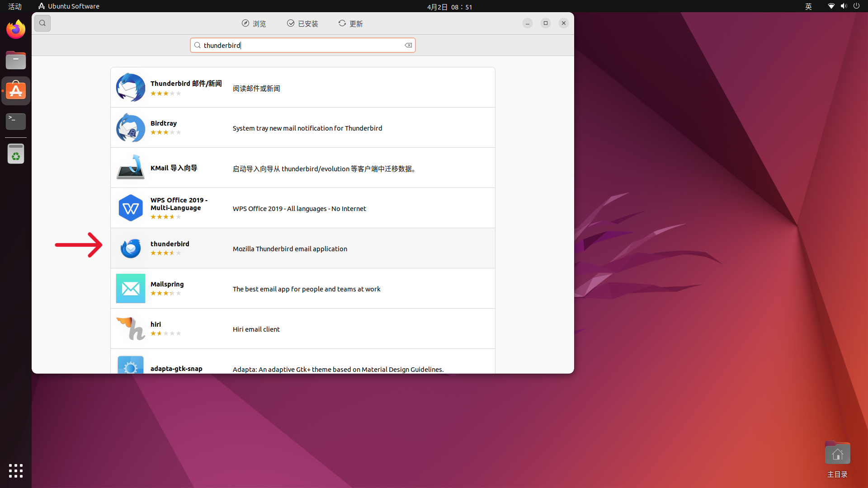Open the Mailspring envelope icon

click(x=130, y=288)
